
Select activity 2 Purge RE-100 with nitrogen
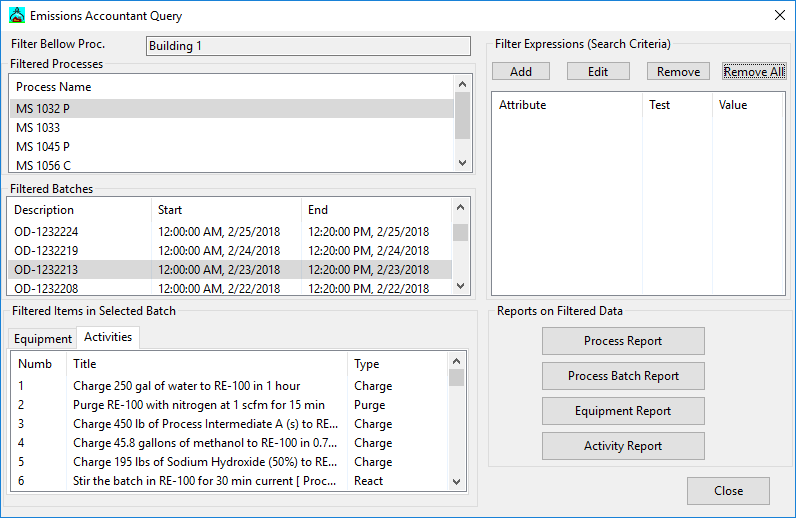pyautogui.click(x=198, y=405)
